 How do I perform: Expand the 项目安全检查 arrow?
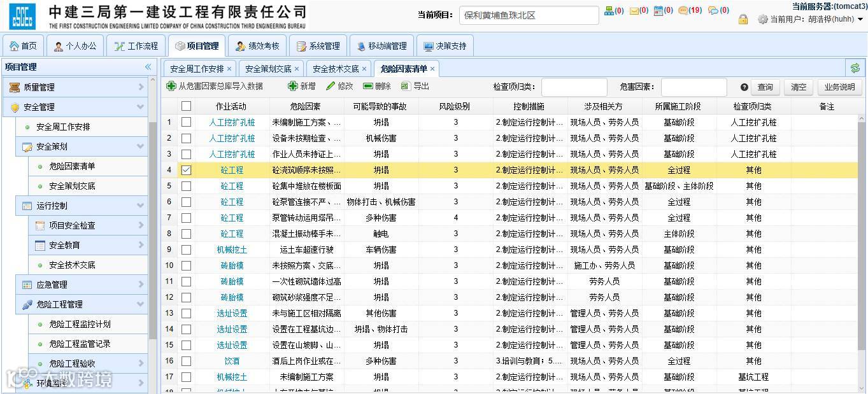click(x=141, y=225)
